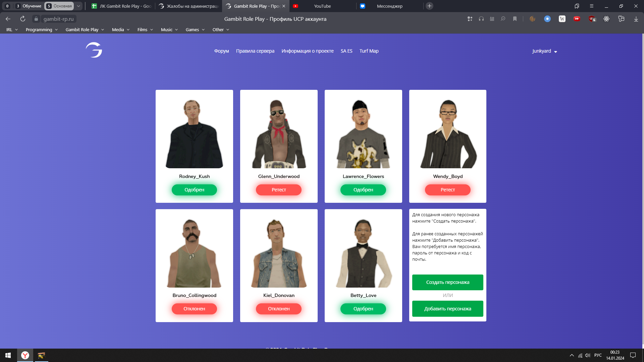Click the uBlock Origin extension icon
644x362 pixels.
pos(592,19)
